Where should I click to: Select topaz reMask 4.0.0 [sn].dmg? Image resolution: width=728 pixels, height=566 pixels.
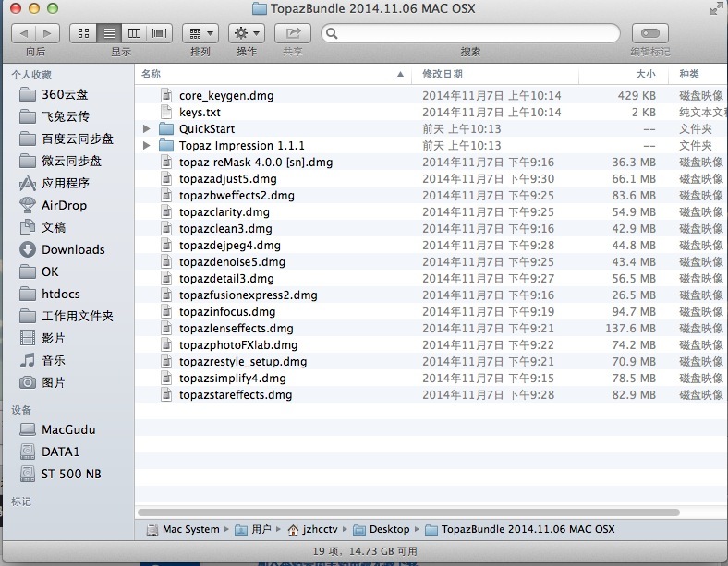(x=431, y=163)
